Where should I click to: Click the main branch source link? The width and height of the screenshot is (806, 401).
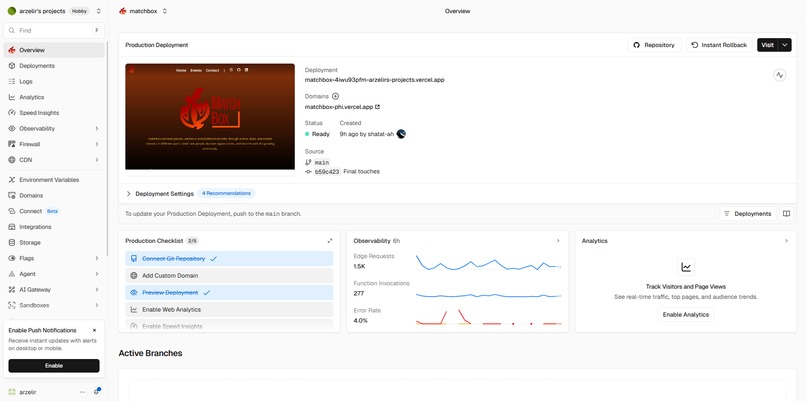pos(322,162)
